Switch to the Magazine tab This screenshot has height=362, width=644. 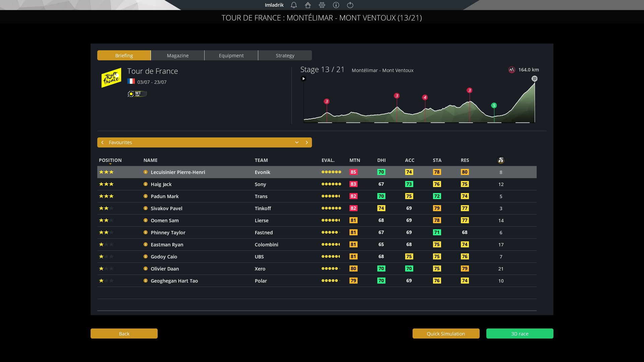click(178, 56)
